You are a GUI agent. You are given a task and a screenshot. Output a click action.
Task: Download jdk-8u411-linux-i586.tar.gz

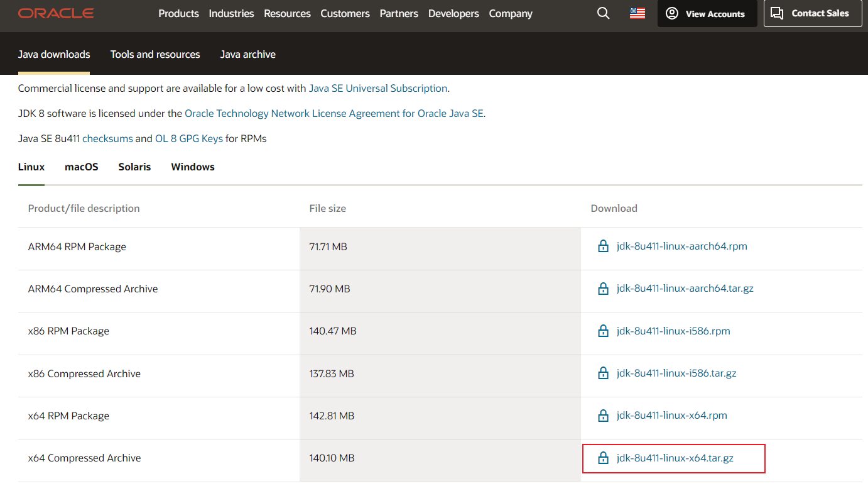[676, 373]
